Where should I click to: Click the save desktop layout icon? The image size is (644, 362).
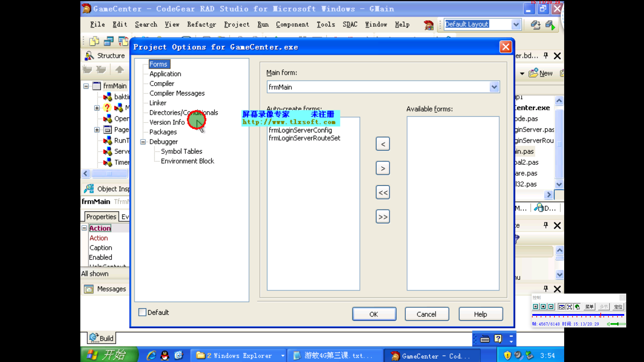click(536, 25)
